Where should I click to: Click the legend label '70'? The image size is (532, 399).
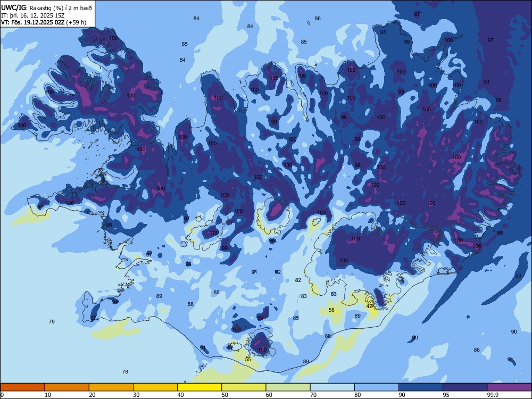point(313,395)
